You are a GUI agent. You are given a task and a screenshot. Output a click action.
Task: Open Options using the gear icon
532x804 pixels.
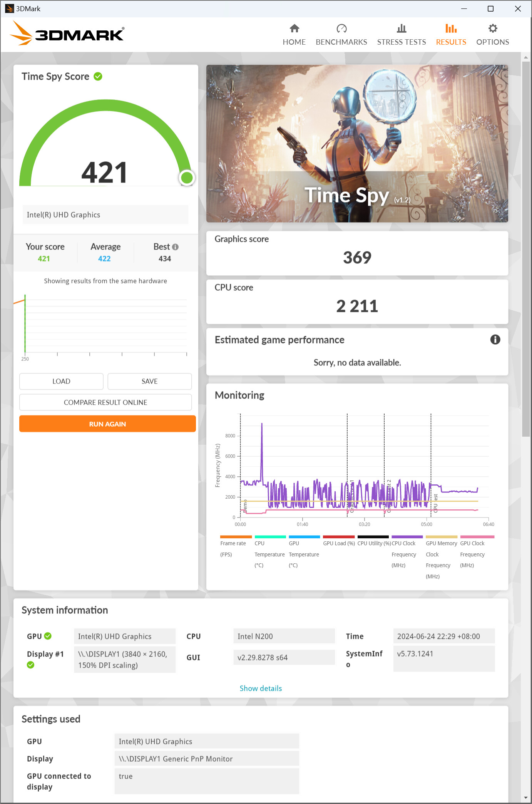pyautogui.click(x=492, y=28)
